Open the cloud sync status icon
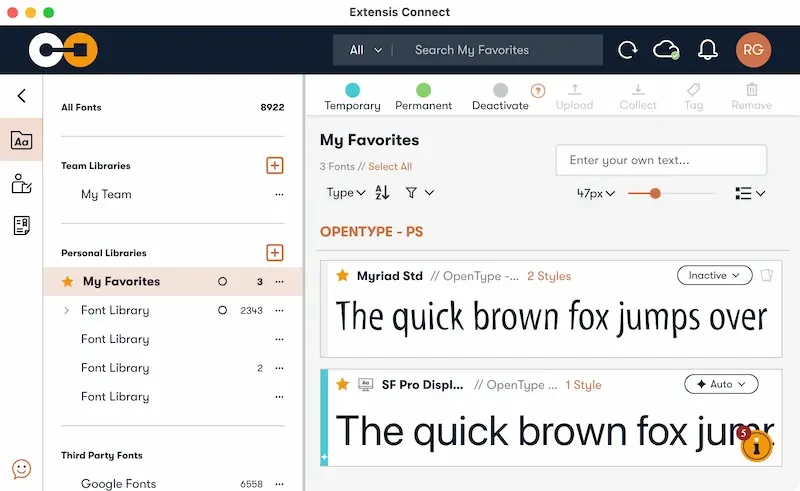 666,50
